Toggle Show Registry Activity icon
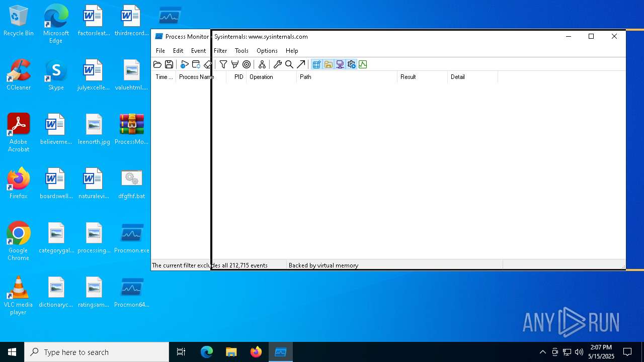Screen dimensions: 644x362 pyautogui.click(x=316, y=64)
